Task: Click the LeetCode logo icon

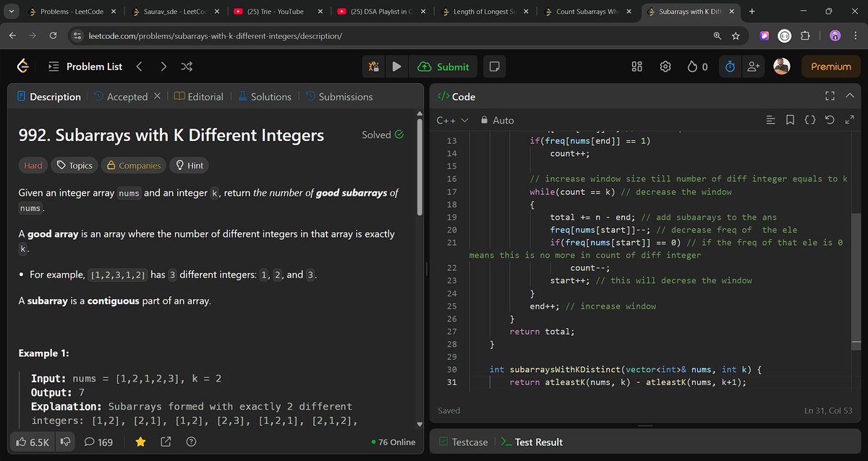Action: click(23, 66)
